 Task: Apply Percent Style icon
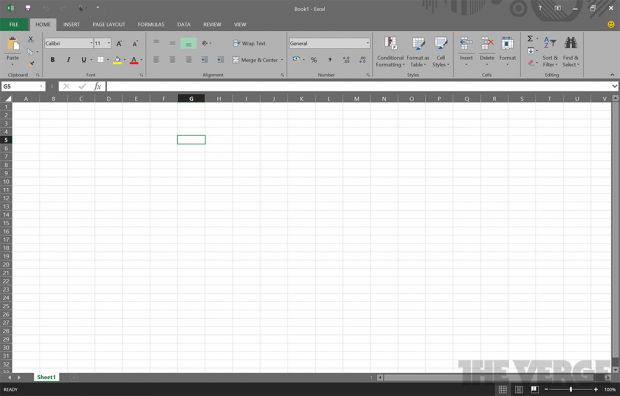coord(314,60)
